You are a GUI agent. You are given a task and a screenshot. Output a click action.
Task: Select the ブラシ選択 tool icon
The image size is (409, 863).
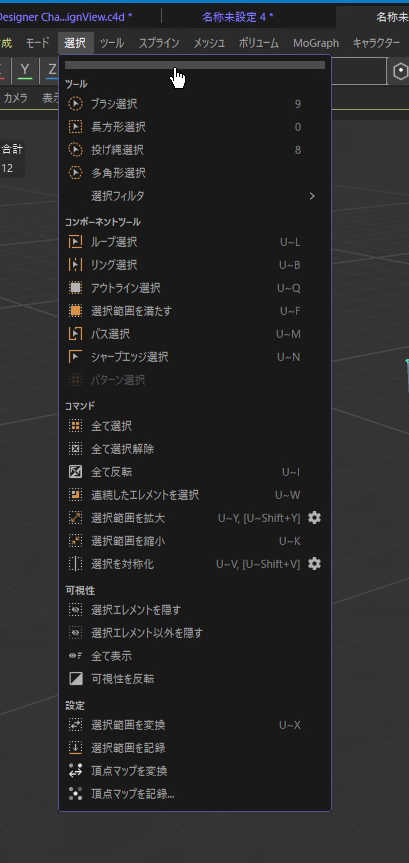click(x=75, y=104)
